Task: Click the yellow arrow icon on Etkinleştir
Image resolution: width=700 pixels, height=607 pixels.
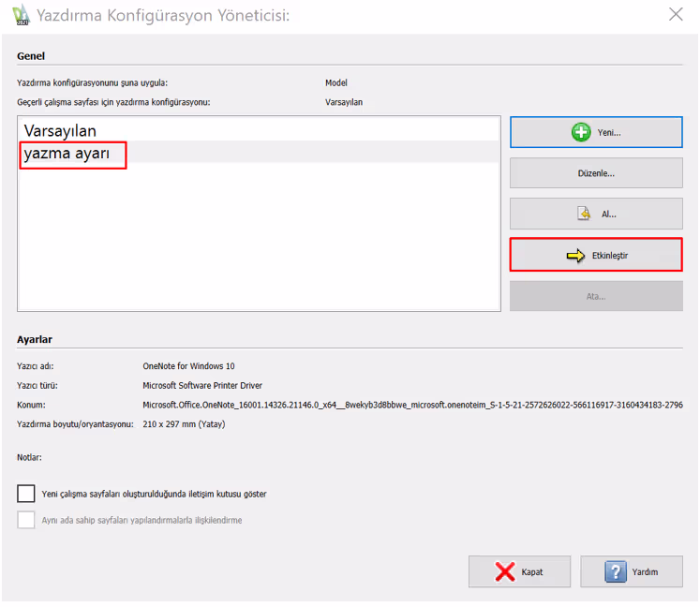Action: coord(575,256)
